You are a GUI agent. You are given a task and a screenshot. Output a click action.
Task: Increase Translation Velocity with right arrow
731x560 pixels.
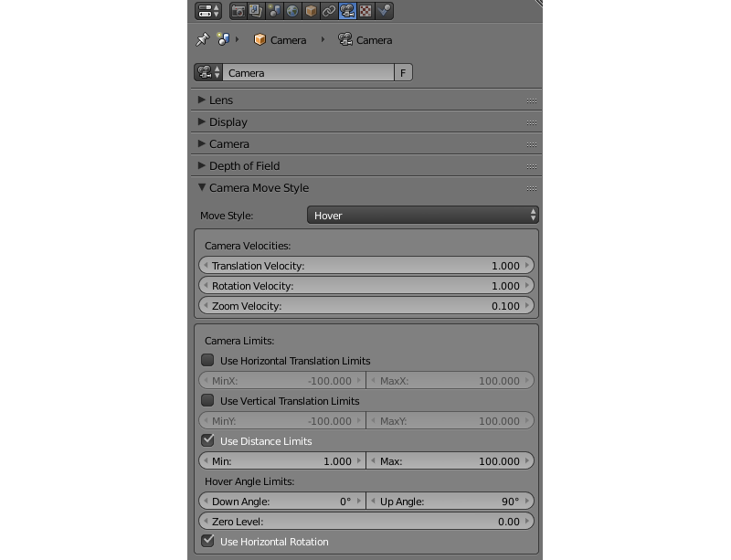[x=527, y=265]
